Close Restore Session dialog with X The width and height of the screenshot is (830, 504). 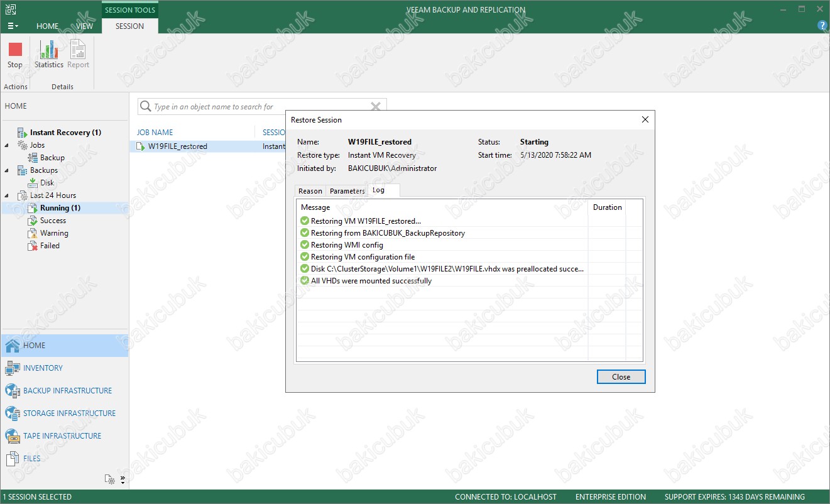(645, 119)
